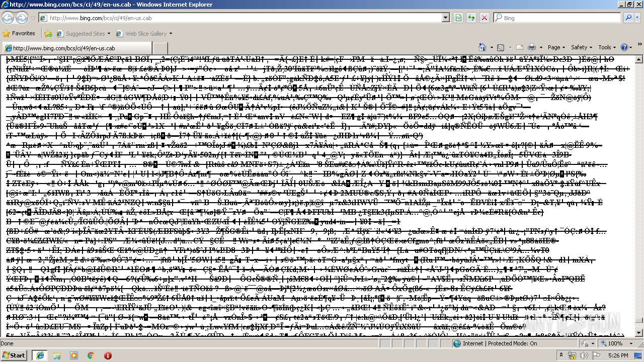Open the Windows Start menu
The height and width of the screenshot is (362, 644).
pos(14,355)
